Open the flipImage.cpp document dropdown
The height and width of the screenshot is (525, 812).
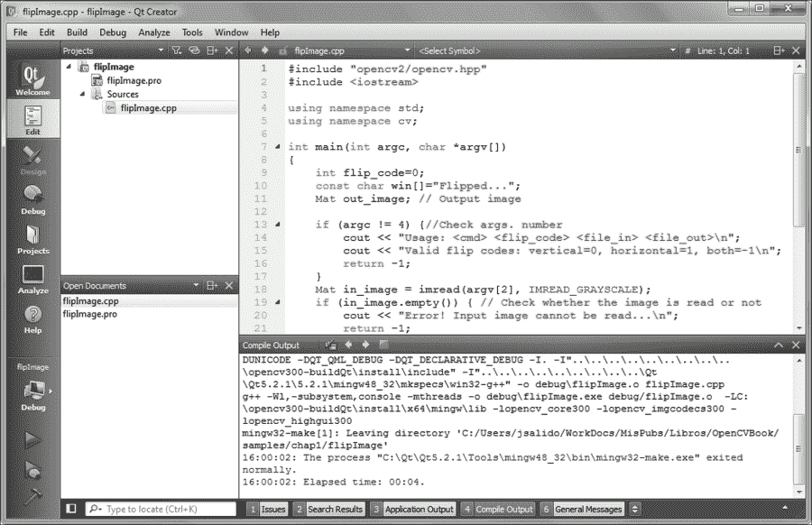(406, 51)
